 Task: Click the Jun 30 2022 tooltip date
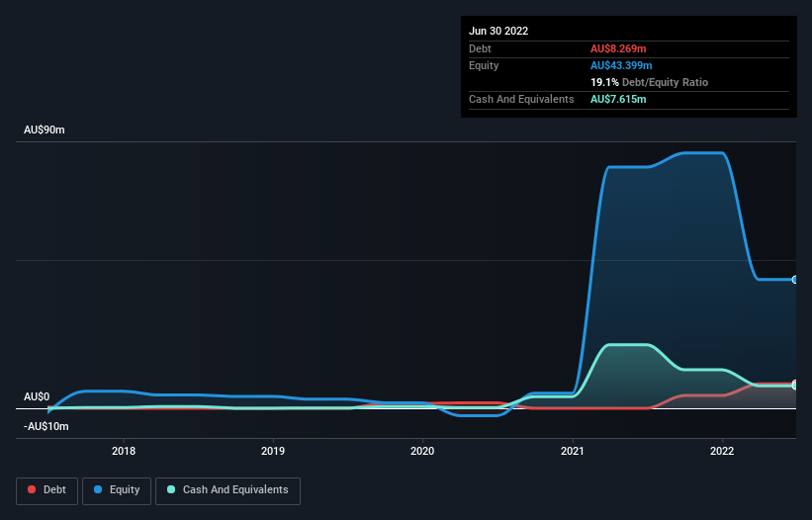[x=498, y=31]
